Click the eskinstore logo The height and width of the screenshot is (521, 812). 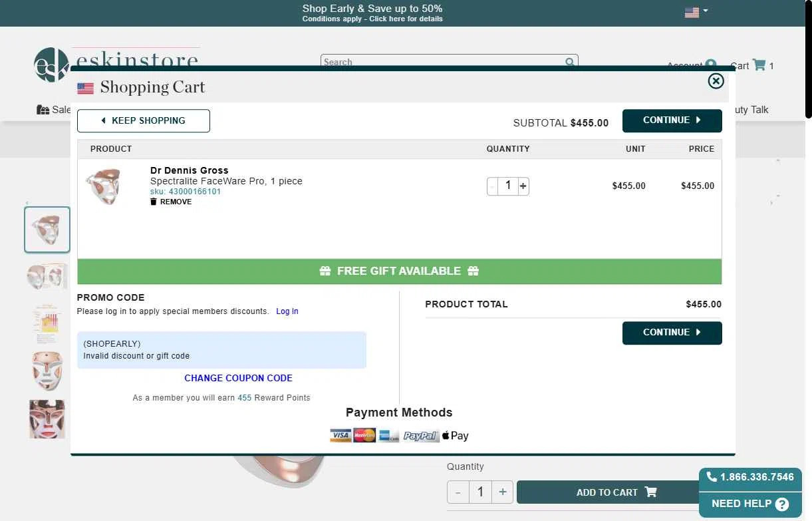[117, 64]
